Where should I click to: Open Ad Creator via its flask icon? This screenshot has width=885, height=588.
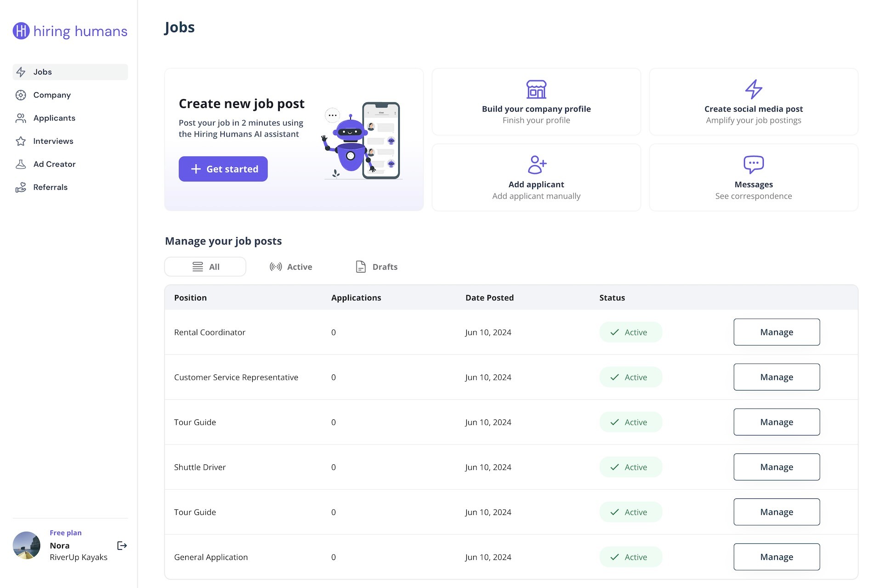21,164
